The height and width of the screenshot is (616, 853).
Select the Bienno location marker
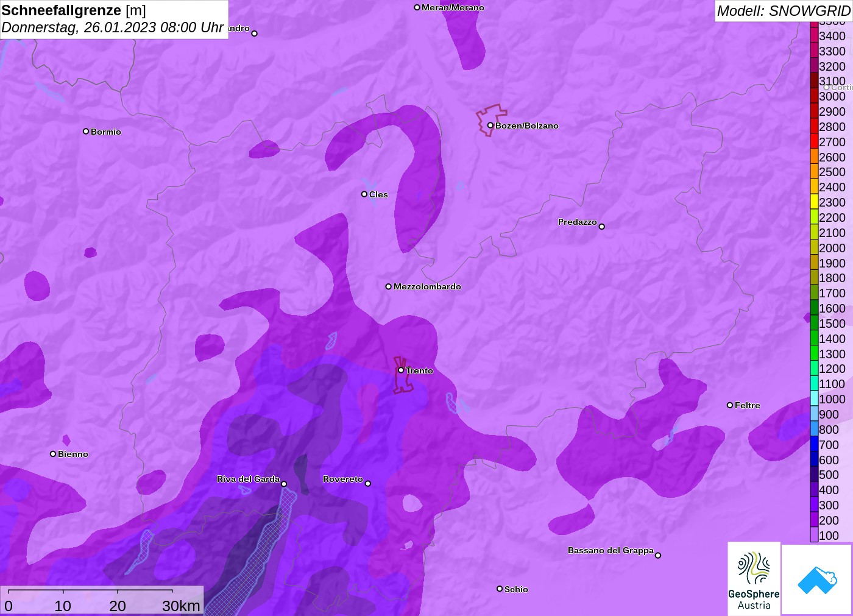pos(53,454)
